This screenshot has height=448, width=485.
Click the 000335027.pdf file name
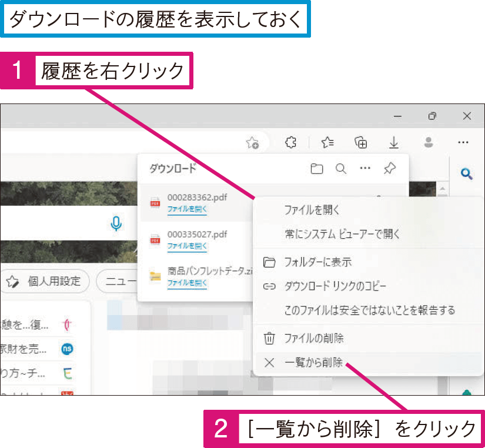coord(197,234)
